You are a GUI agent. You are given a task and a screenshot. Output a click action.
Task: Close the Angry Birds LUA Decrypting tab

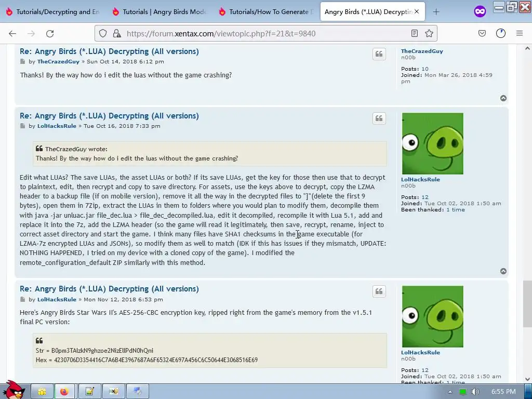417,11
